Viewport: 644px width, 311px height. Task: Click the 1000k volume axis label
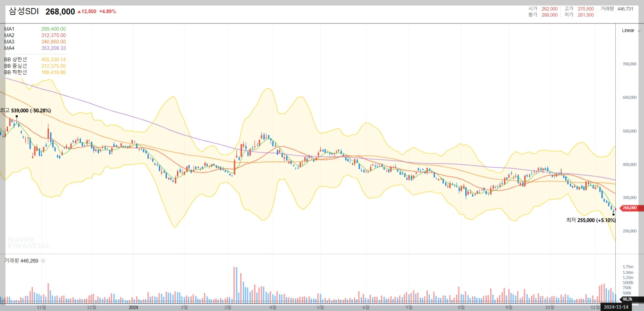coord(628,283)
